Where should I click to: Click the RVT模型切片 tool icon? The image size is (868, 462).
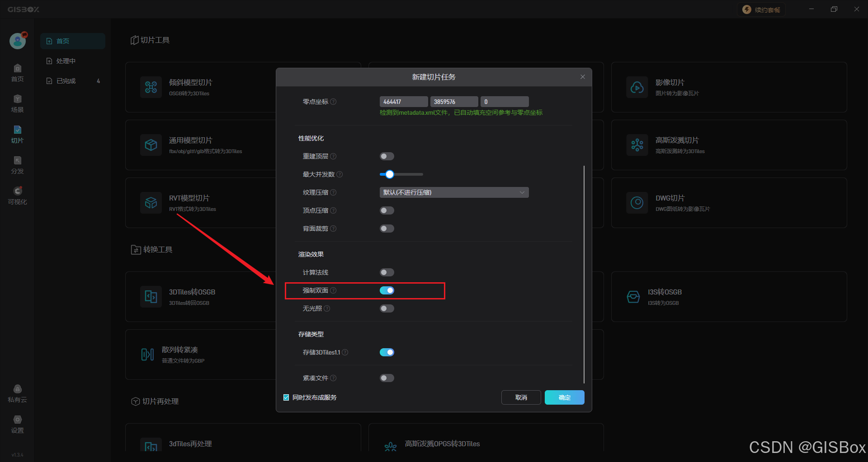151,203
